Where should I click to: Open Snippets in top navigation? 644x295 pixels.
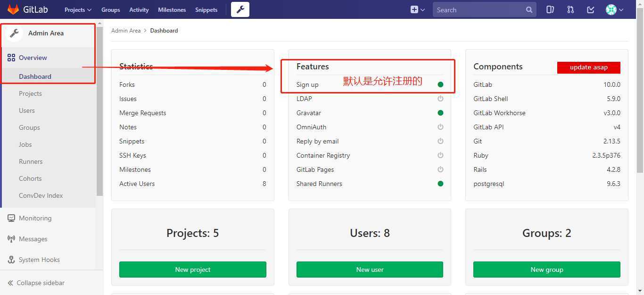point(206,9)
